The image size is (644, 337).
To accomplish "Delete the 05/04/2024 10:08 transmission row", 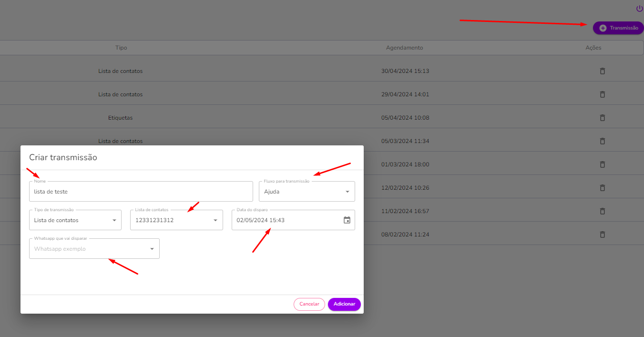I will [602, 118].
